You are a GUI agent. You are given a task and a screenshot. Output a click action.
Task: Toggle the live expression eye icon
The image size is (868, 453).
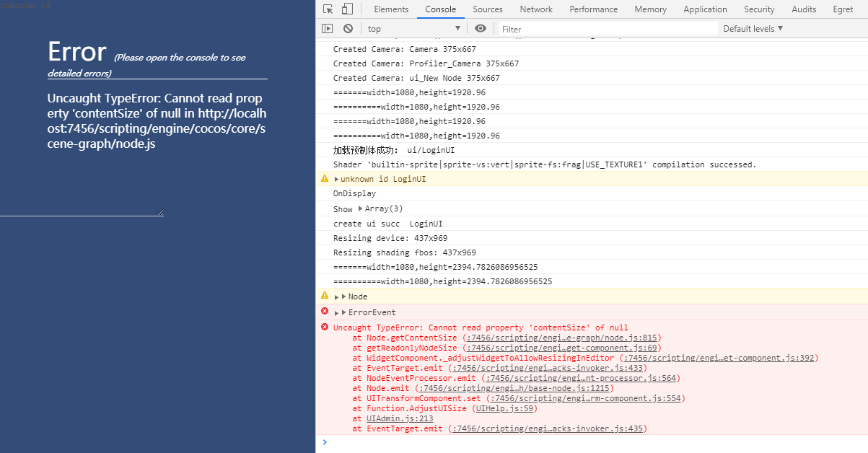[x=481, y=29]
